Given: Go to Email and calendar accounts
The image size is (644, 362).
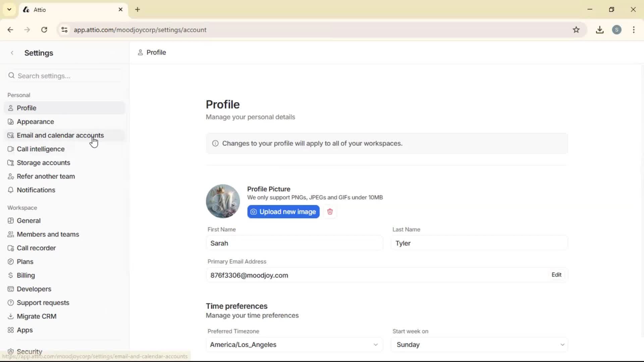Looking at the screenshot, I should [65, 135].
